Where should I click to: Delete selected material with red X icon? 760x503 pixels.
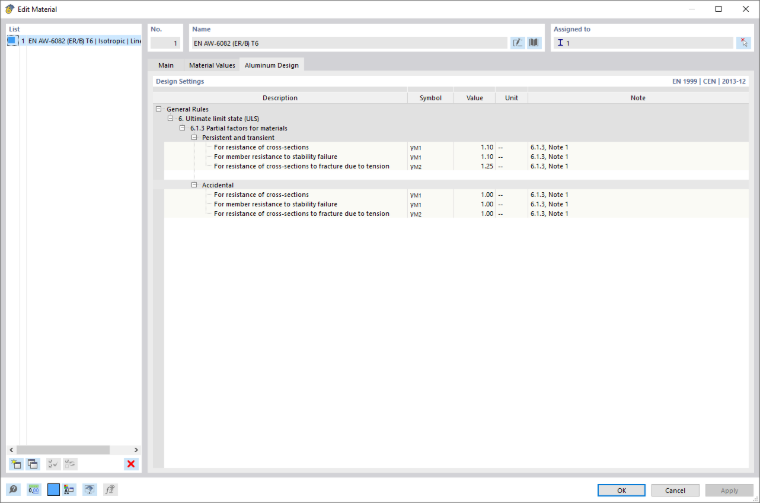[131, 464]
